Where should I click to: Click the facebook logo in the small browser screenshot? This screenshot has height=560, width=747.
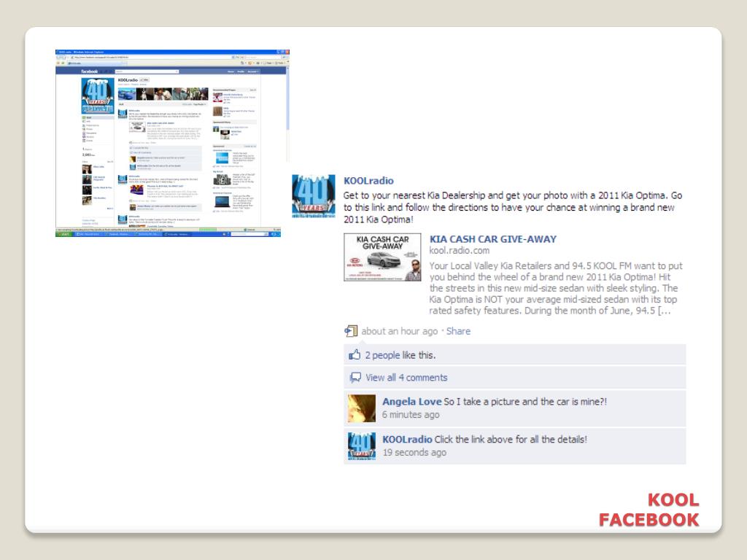(89, 71)
